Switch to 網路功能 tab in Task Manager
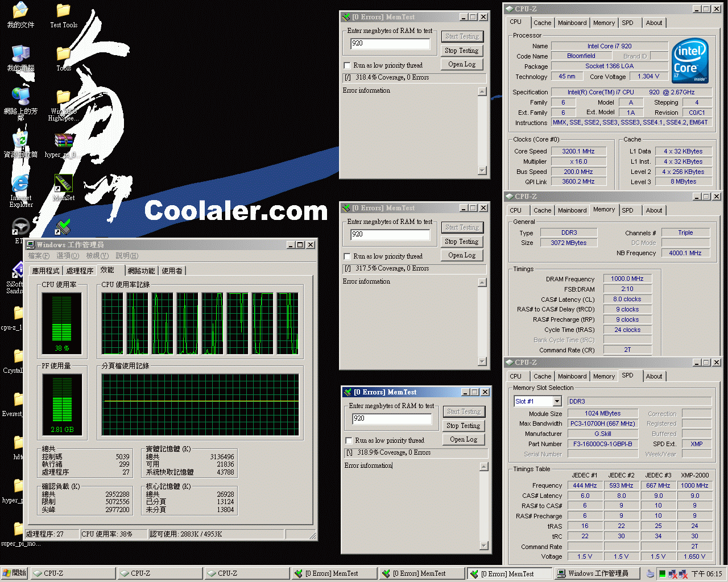This screenshot has height=582, width=728. point(142,271)
